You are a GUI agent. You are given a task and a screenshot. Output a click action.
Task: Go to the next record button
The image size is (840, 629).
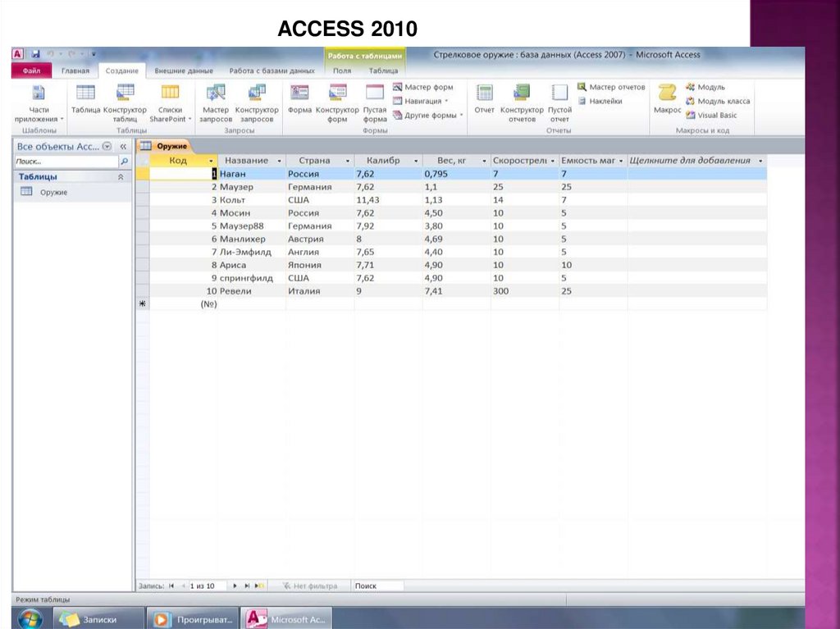[235, 586]
